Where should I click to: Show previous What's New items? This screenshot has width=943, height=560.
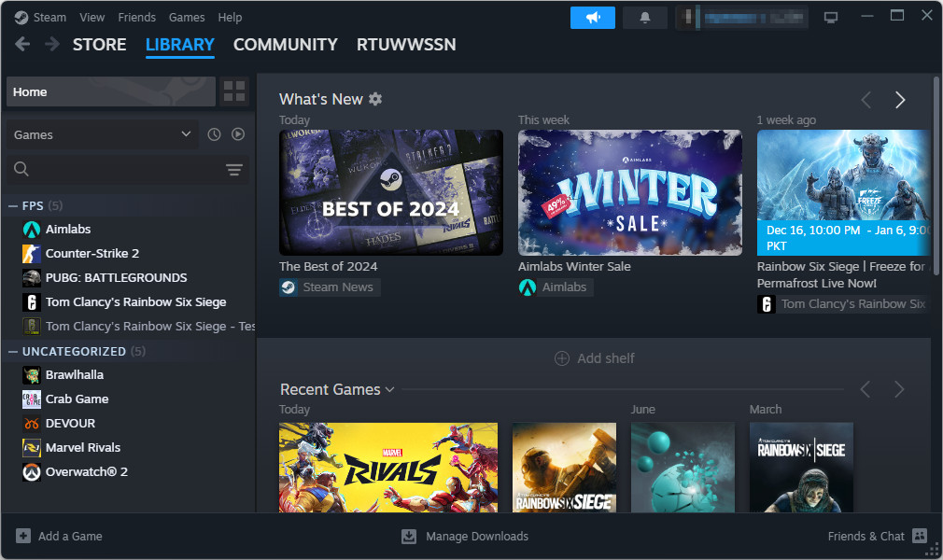(866, 100)
